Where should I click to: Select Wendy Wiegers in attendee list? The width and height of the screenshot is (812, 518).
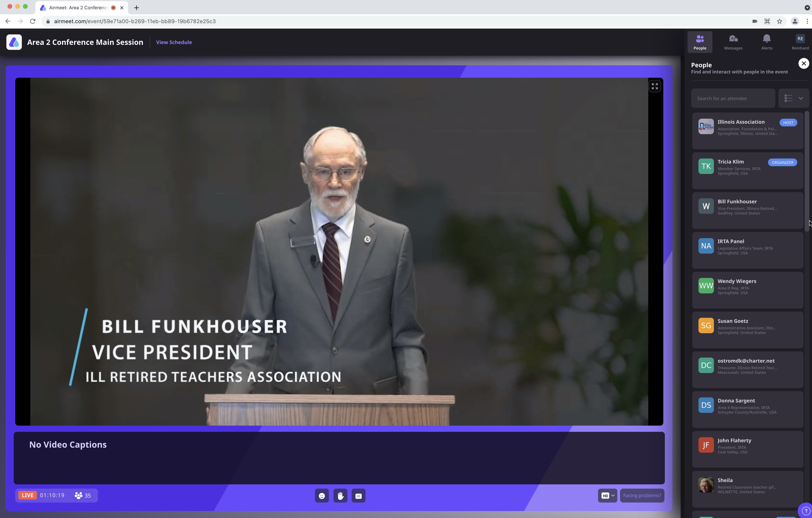tap(748, 290)
